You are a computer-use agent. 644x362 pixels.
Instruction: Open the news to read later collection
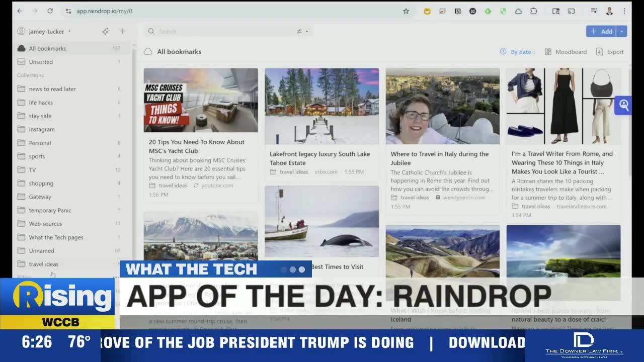click(x=52, y=89)
